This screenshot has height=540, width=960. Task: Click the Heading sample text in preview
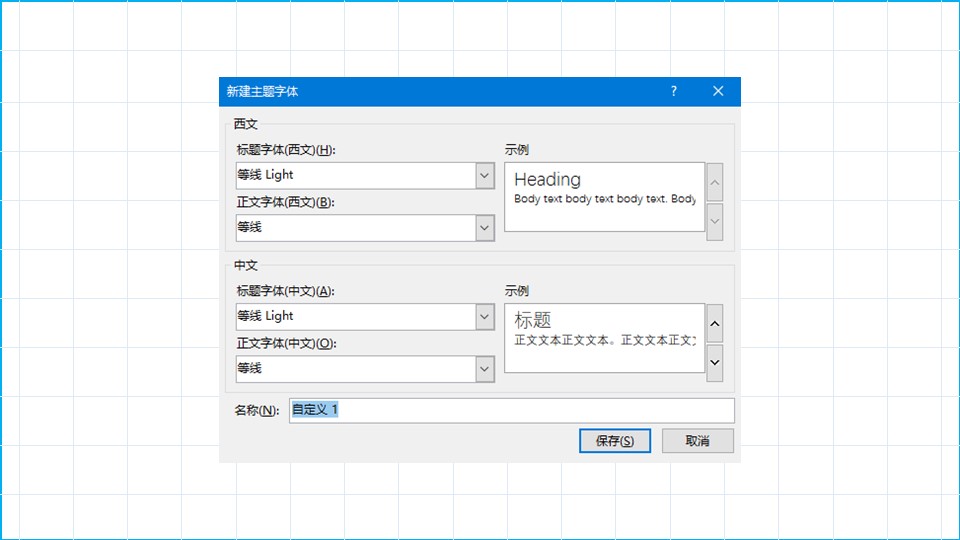coord(547,179)
